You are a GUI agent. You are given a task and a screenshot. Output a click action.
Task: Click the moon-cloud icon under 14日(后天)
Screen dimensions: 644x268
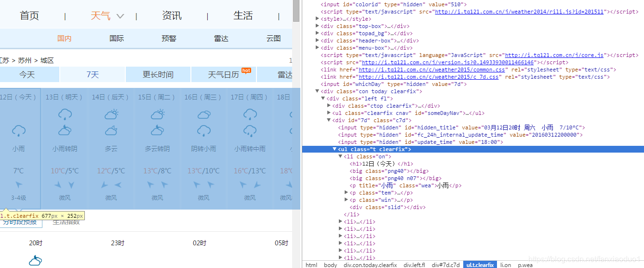pyautogui.click(x=111, y=130)
